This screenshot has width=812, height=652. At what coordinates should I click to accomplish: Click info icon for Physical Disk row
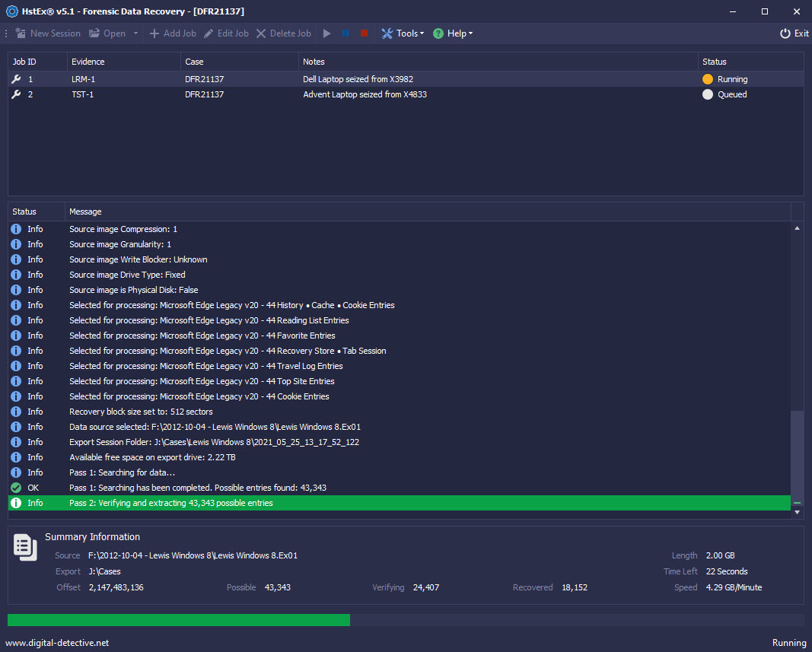pyautogui.click(x=16, y=290)
